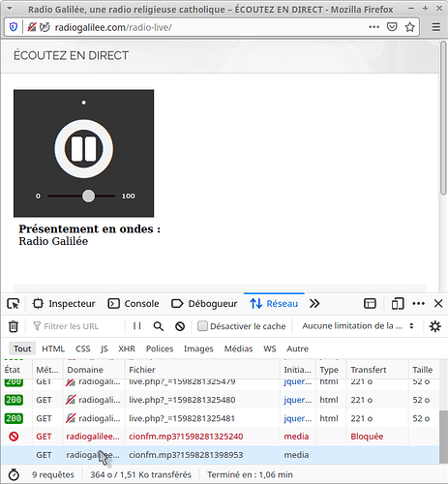
Task: Click the URL address bar text
Action: [113, 27]
